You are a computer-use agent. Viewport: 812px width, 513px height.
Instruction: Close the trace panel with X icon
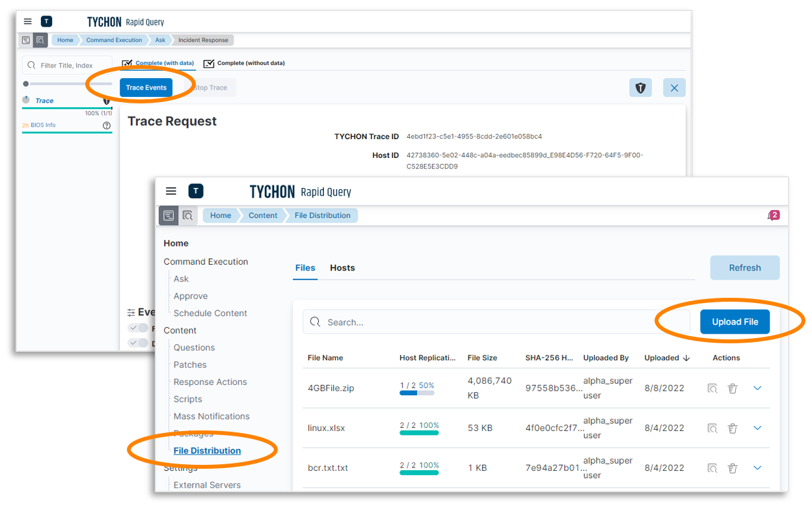674,88
